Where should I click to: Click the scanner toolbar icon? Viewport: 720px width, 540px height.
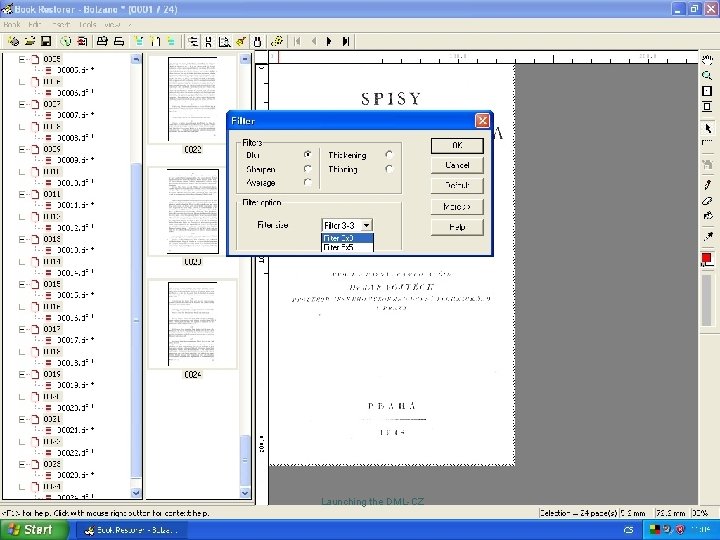click(119, 41)
